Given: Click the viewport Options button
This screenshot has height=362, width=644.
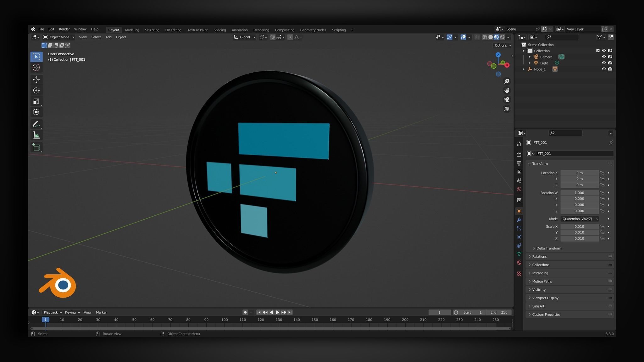Looking at the screenshot, I should pos(502,45).
